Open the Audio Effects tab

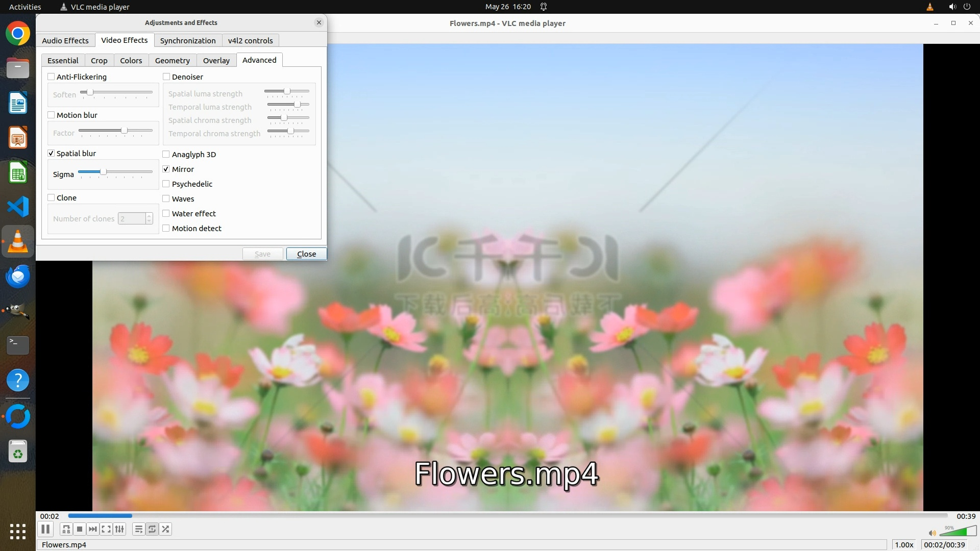pyautogui.click(x=65, y=41)
